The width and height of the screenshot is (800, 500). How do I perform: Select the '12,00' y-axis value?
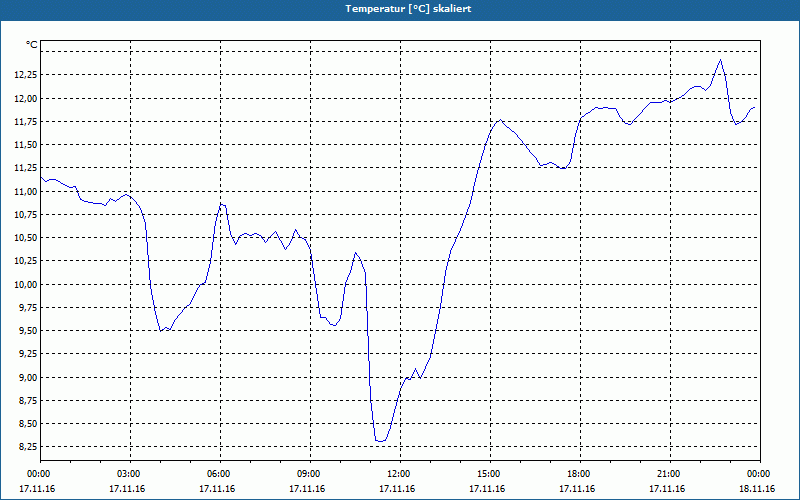26,98
